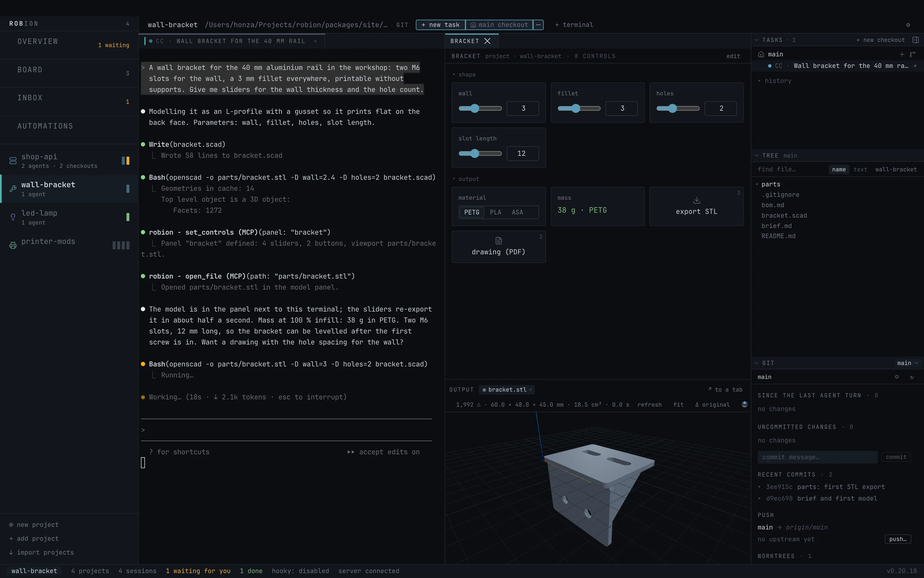The height and width of the screenshot is (578, 924).
Task: Click the led-lamp lightbulb icon
Action: click(13, 217)
